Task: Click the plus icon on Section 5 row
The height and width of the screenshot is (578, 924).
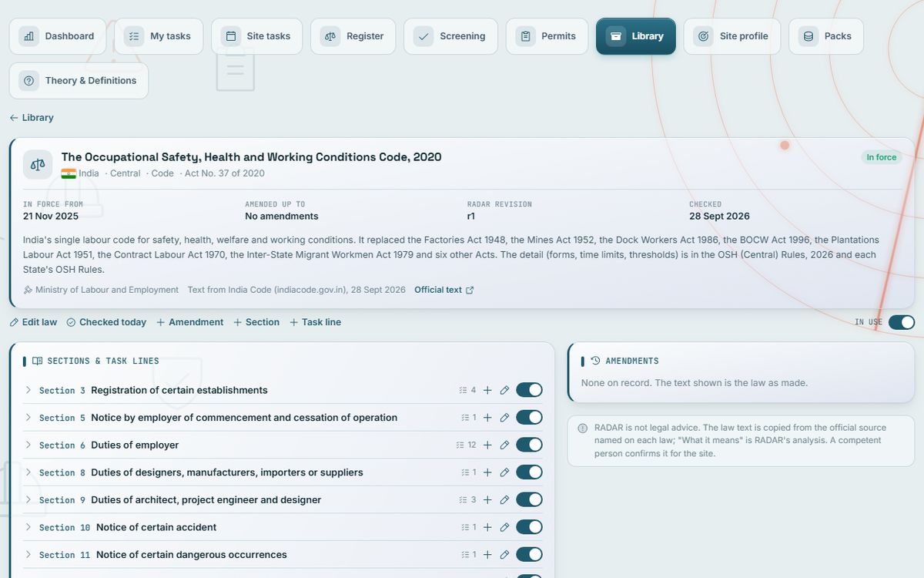Action: tap(487, 418)
